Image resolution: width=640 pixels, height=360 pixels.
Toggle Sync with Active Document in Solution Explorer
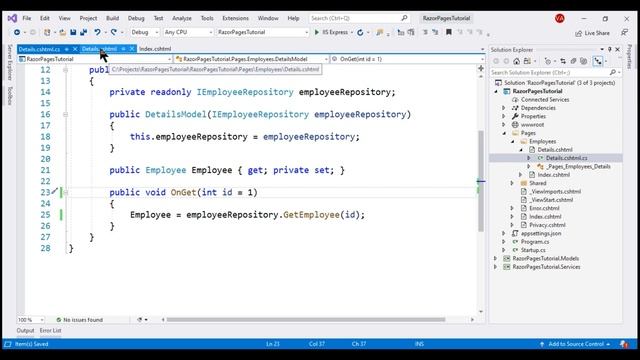tap(563, 61)
